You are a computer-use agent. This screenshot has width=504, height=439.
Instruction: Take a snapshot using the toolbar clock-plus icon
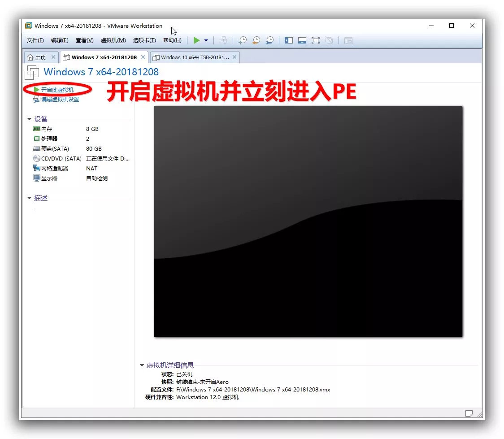click(x=242, y=40)
